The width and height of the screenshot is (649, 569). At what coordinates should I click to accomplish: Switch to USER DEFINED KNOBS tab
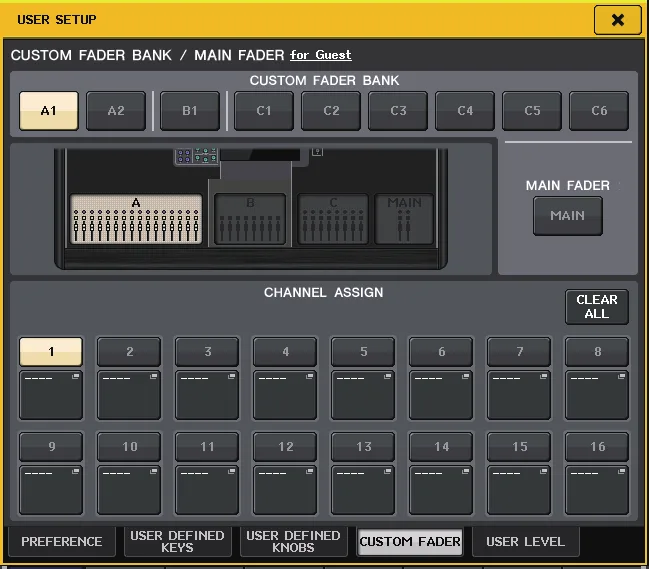(293, 541)
